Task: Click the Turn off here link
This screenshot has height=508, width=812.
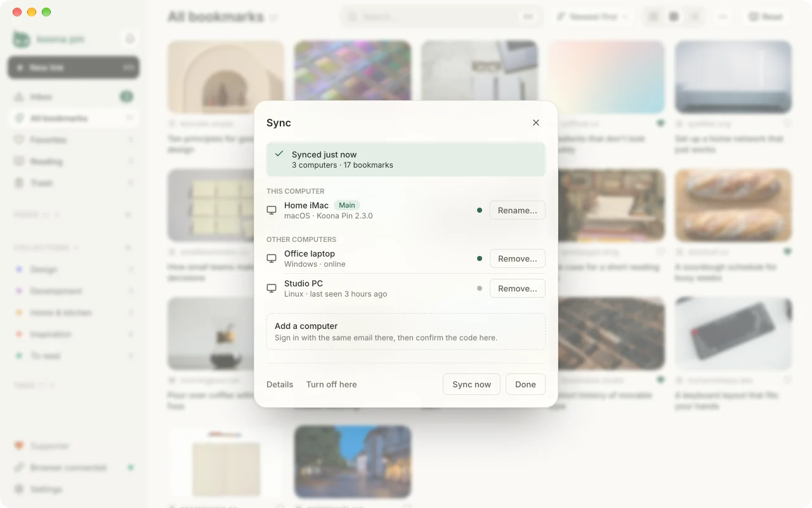Action: coord(331,384)
